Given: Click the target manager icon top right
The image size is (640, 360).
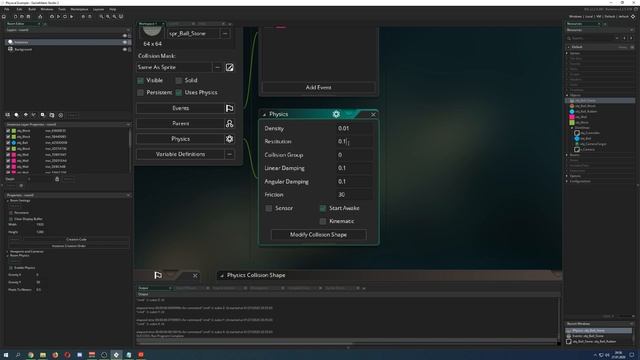Looking at the screenshot, I should (633, 17).
